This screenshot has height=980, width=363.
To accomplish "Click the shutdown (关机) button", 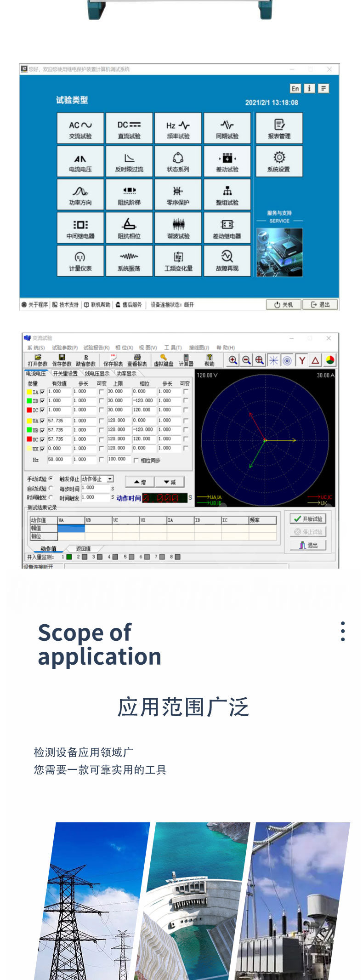I will (x=284, y=305).
